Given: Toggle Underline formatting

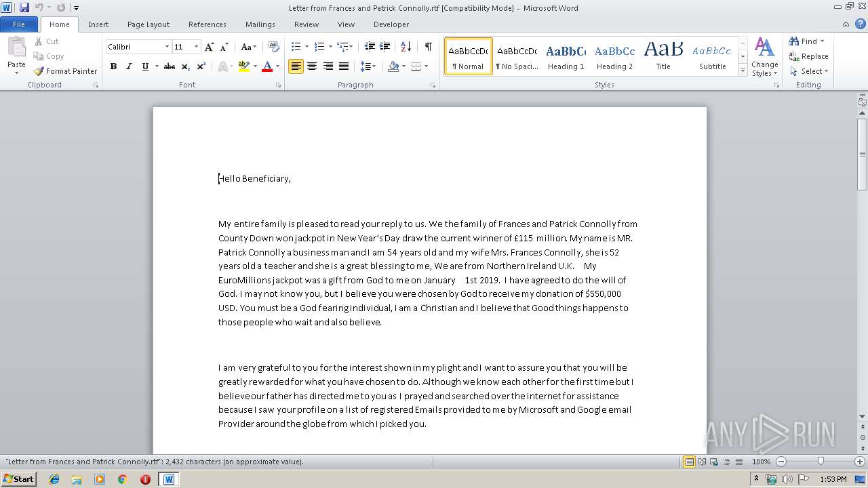Looking at the screenshot, I should click(145, 66).
